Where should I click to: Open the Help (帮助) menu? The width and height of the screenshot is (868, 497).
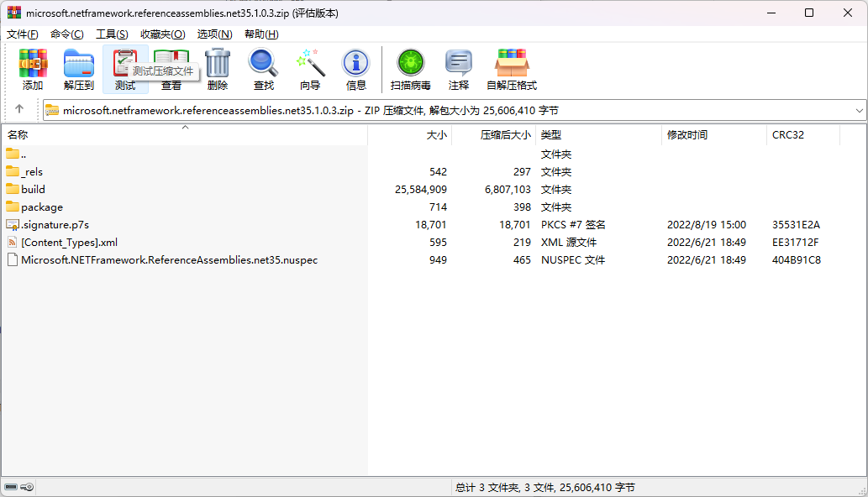tap(261, 34)
